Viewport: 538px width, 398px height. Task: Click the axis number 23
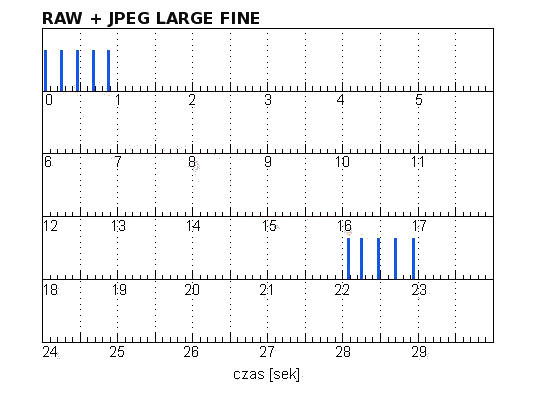(419, 290)
